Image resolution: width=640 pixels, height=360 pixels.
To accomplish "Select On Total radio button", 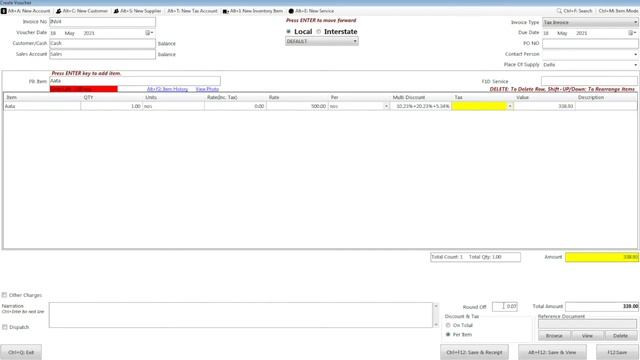I will click(448, 325).
